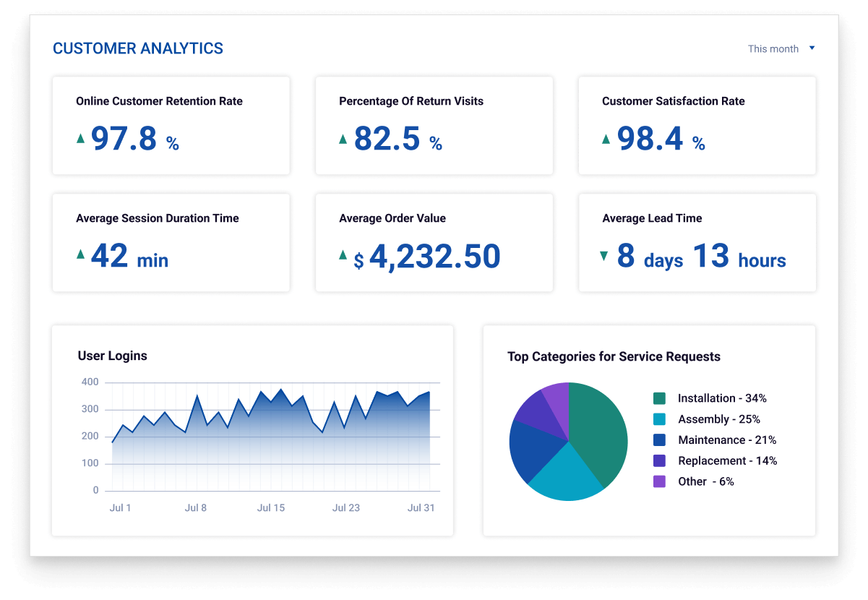Screen dimensions: 868x600
Task: Click the up arrow beside 82.5 % return visits
Action: point(343,138)
